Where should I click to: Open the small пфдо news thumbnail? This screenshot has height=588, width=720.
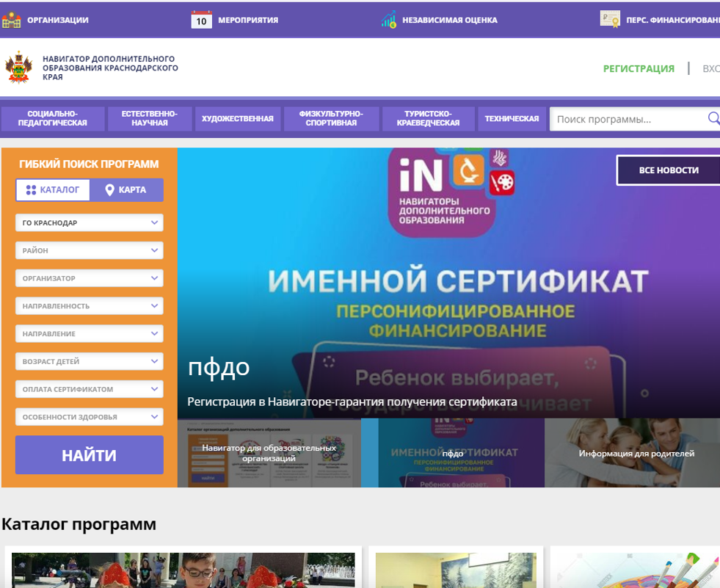(453, 452)
